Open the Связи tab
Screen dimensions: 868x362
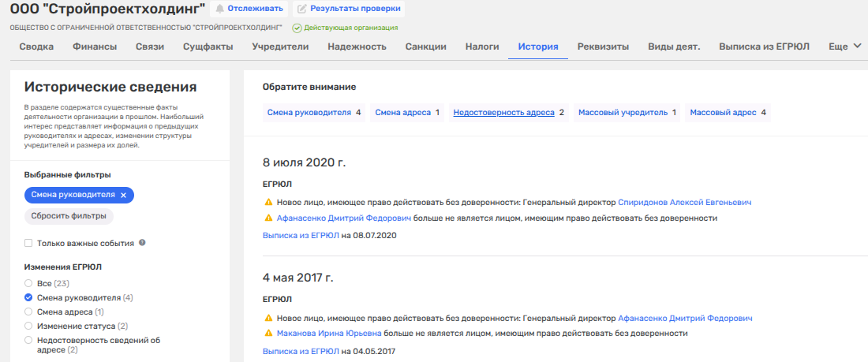pos(150,47)
